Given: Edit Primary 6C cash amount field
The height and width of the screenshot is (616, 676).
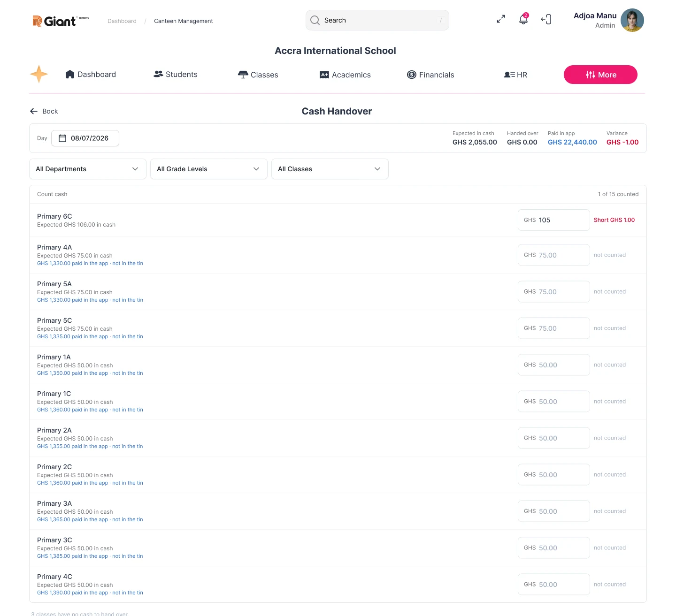Looking at the screenshot, I should pyautogui.click(x=554, y=220).
